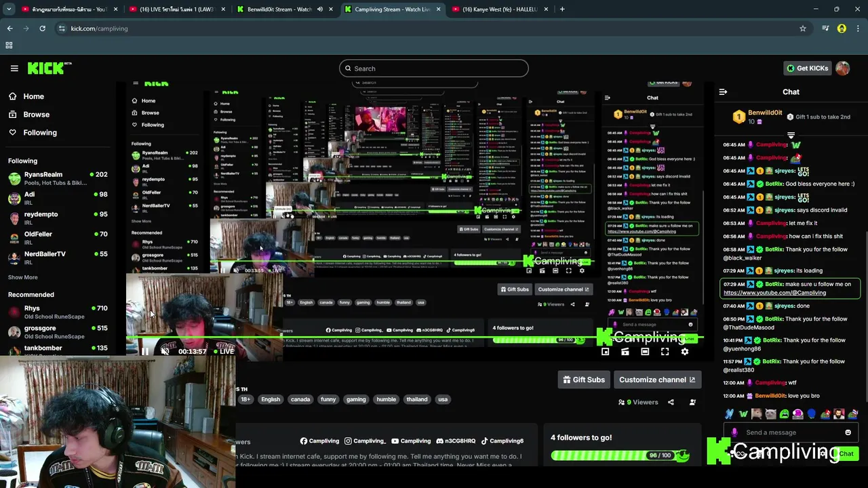Select the English language tag

[271, 399]
